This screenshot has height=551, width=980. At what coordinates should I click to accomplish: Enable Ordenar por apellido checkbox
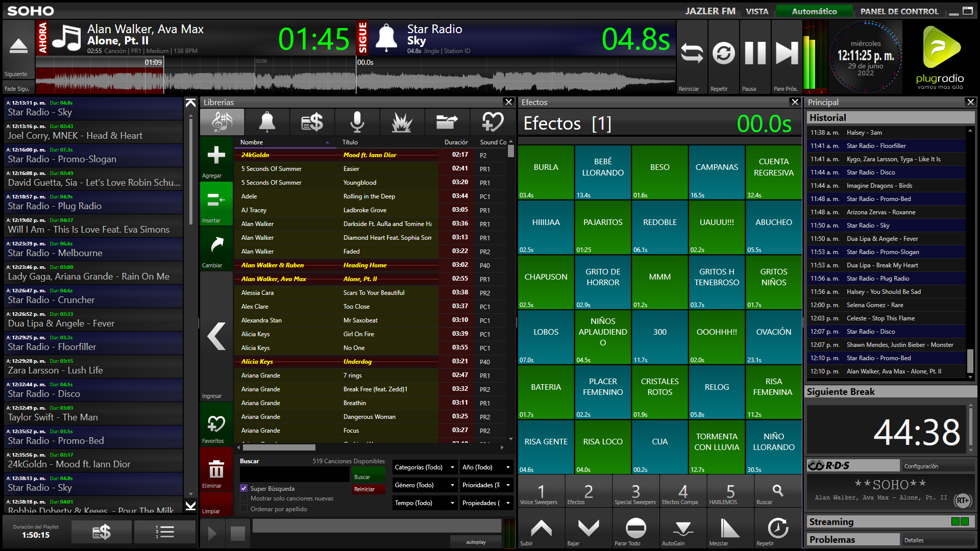click(244, 509)
